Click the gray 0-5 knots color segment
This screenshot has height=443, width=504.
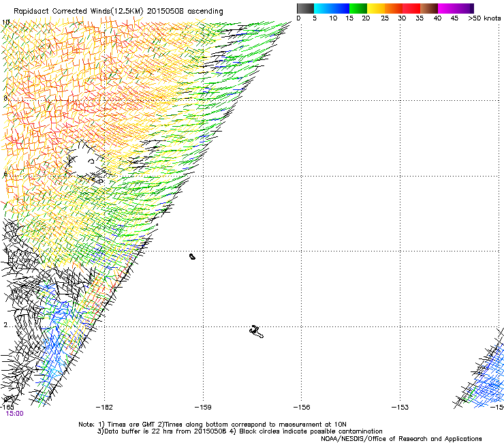[x=306, y=8]
